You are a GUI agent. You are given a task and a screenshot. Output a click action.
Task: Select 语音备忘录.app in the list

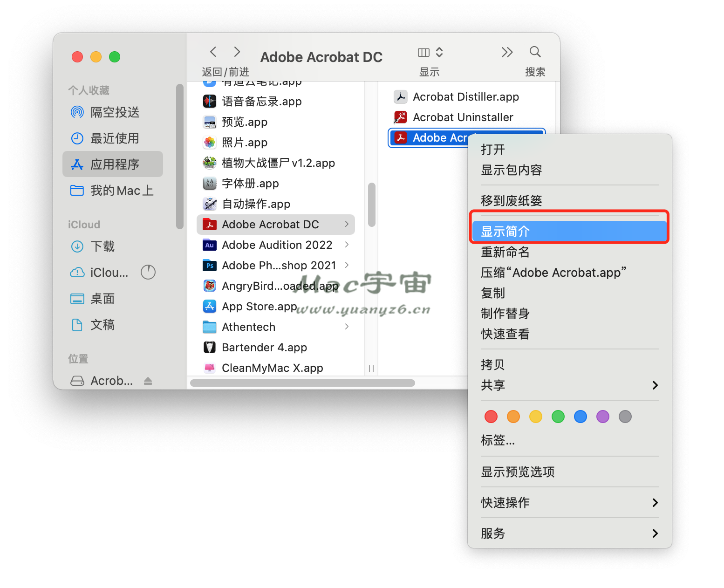tap(276, 102)
